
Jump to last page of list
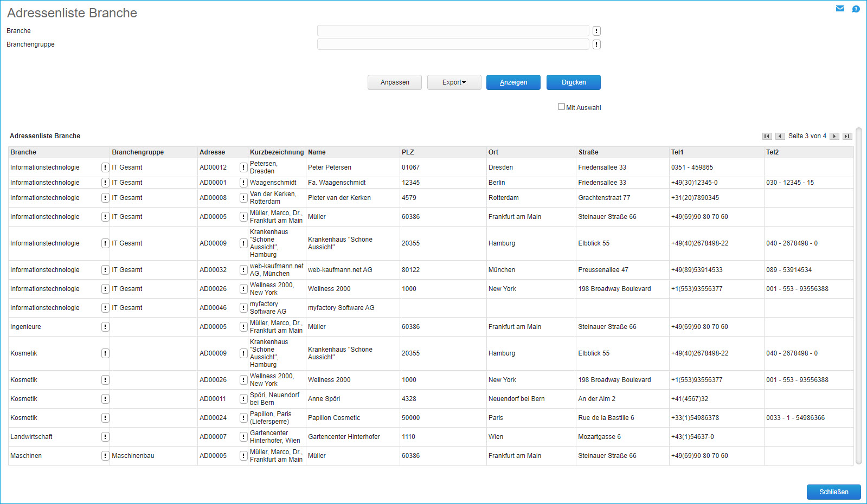pyautogui.click(x=847, y=137)
